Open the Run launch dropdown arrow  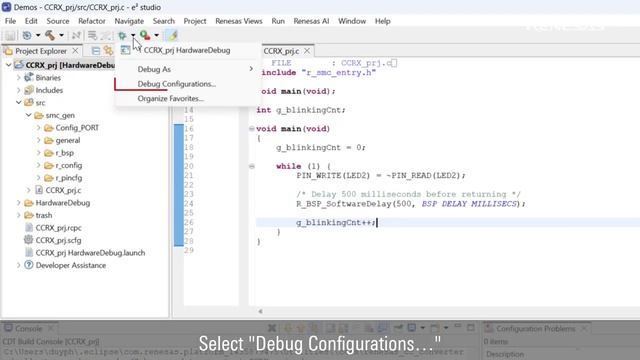pos(156,36)
